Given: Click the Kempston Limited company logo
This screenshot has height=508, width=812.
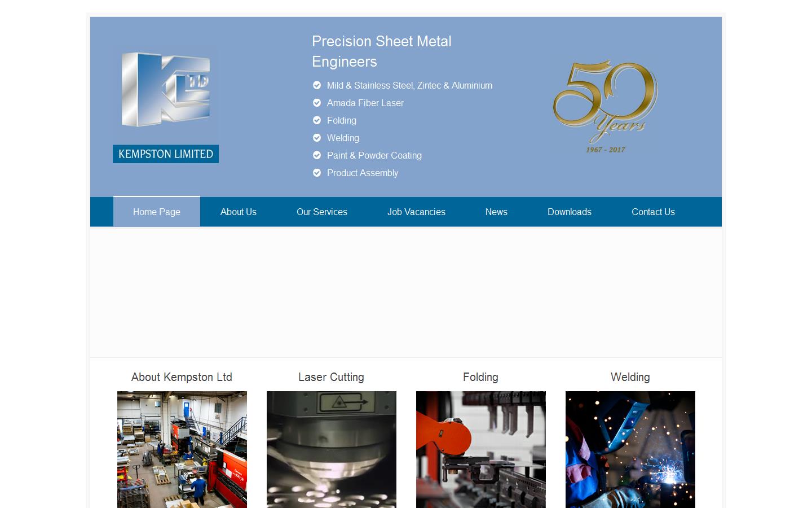Looking at the screenshot, I should [165, 105].
